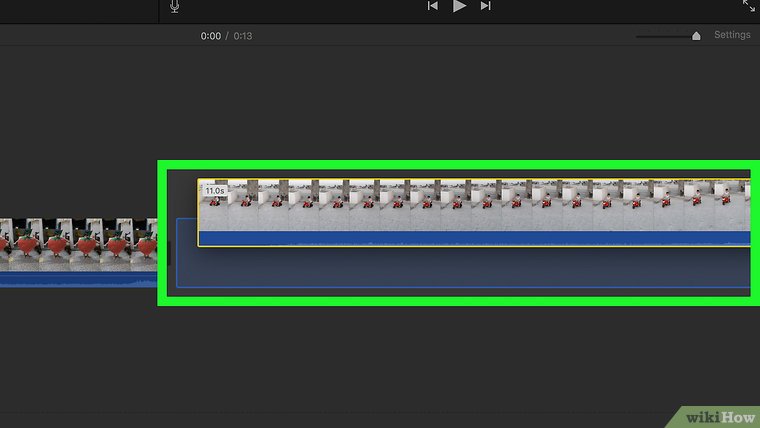
Task: Click the voiceover microphone icon
Action: [x=175, y=7]
